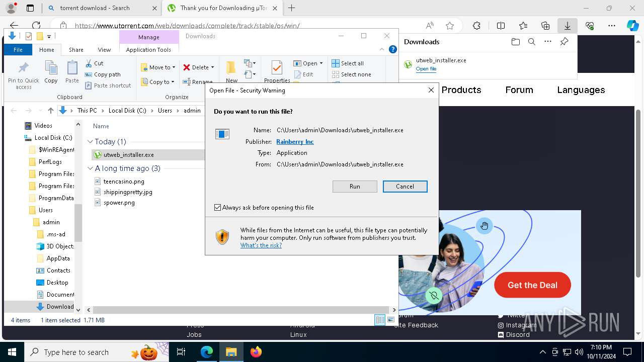Viewport: 644px width, 362px height.
Task: Collapse A long time ago group
Action: click(x=90, y=168)
